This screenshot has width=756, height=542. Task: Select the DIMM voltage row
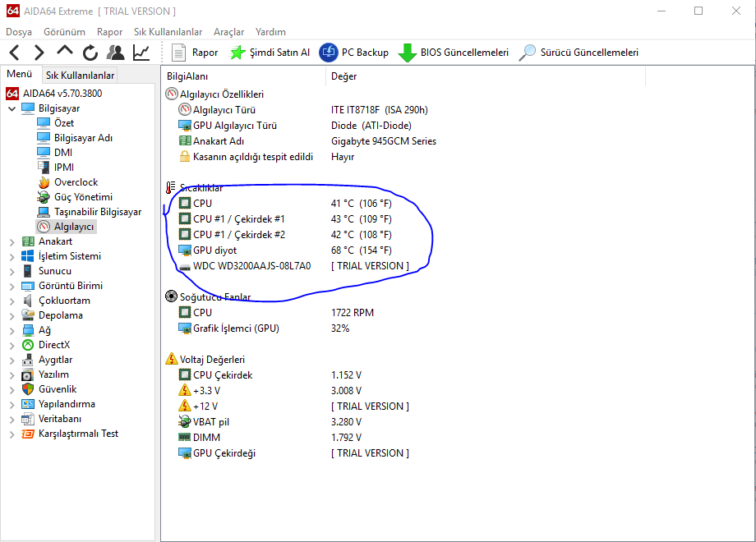click(x=270, y=438)
